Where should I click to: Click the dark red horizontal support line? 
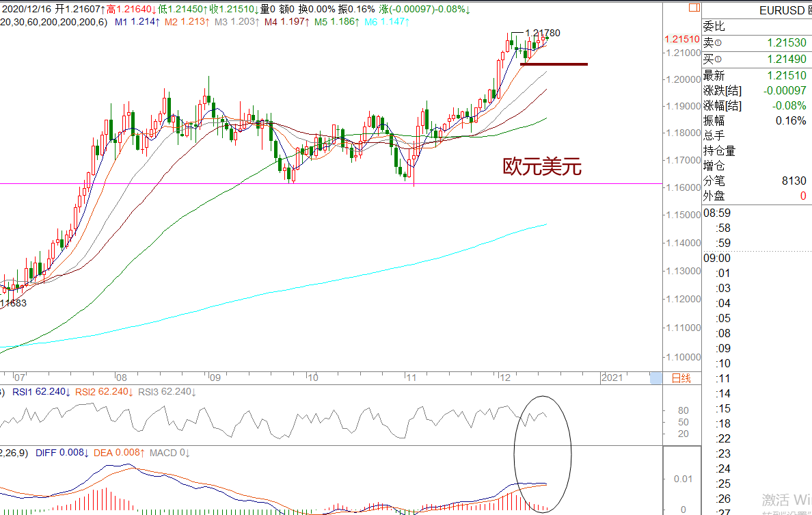(x=554, y=64)
